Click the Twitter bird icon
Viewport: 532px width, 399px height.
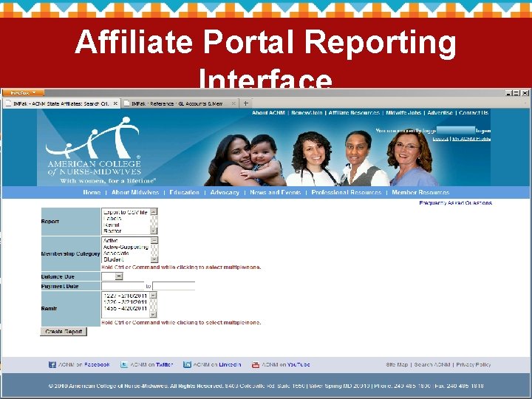tap(124, 365)
